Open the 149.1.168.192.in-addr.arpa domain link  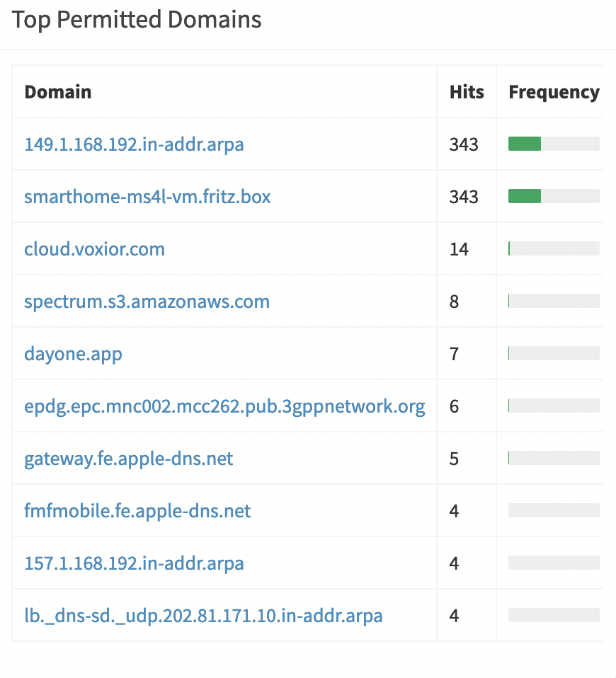point(134,144)
